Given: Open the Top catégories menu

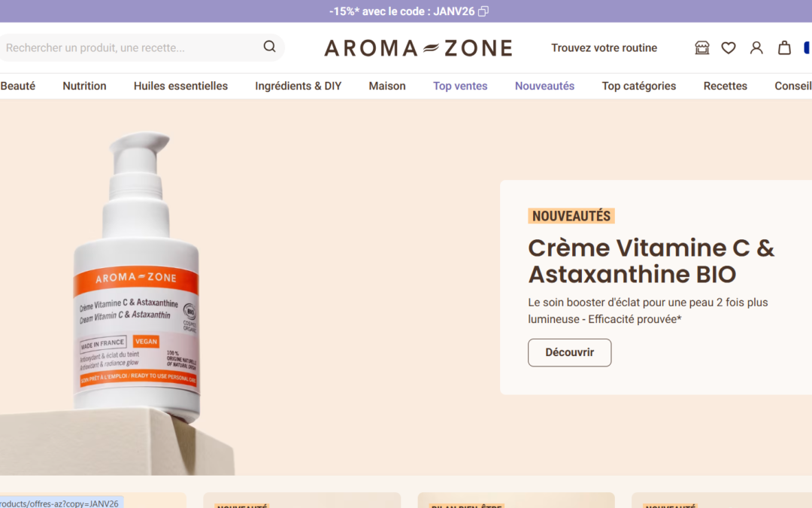Looking at the screenshot, I should (x=639, y=86).
